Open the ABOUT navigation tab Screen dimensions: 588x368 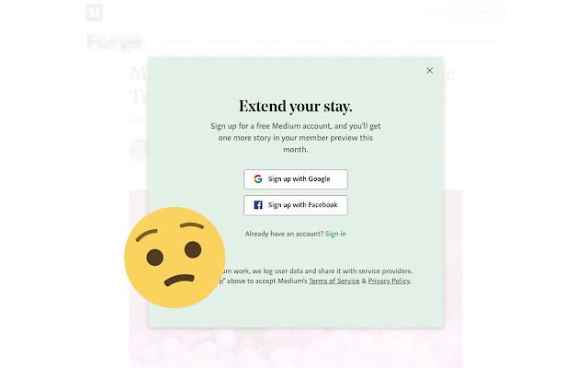[x=382, y=41]
